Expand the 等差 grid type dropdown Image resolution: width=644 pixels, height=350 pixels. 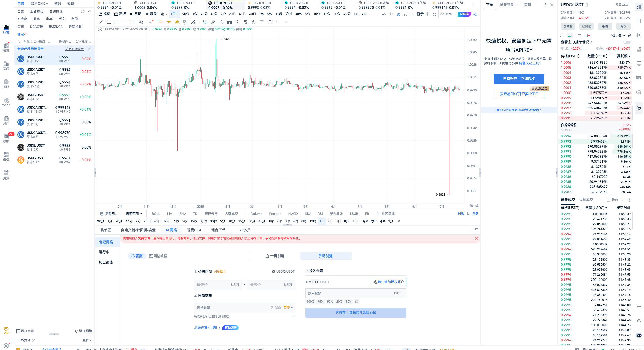288,308
